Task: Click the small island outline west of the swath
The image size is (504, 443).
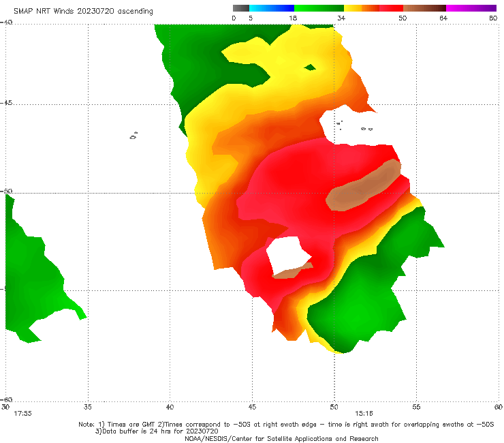Action: coord(133,136)
